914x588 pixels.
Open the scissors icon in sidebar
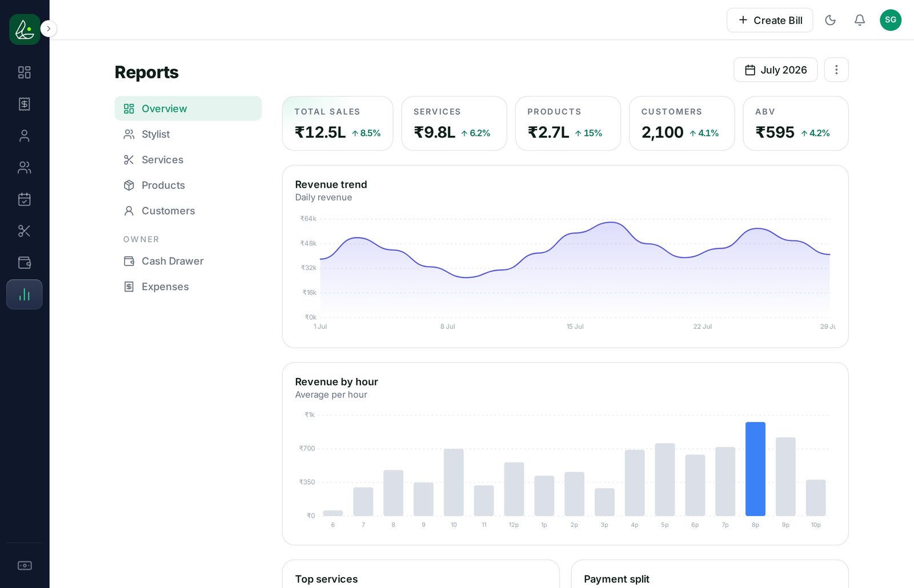pos(25,231)
